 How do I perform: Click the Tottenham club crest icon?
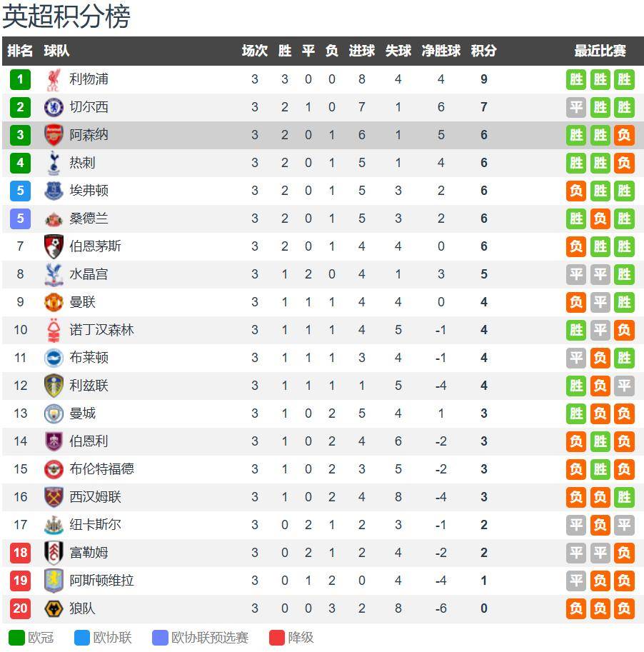[x=54, y=163]
